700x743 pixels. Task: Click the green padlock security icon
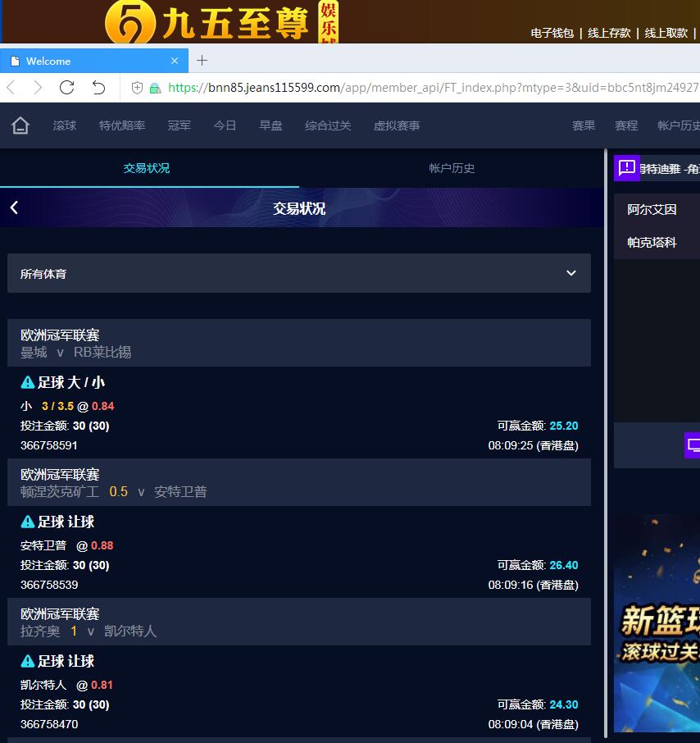155,88
